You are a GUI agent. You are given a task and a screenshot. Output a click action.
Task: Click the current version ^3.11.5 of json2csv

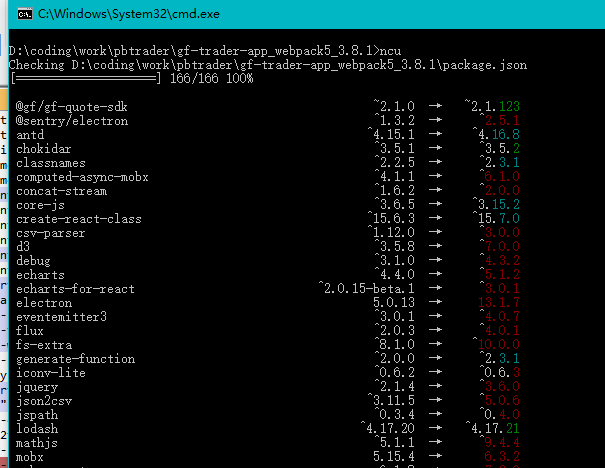[x=391, y=400]
